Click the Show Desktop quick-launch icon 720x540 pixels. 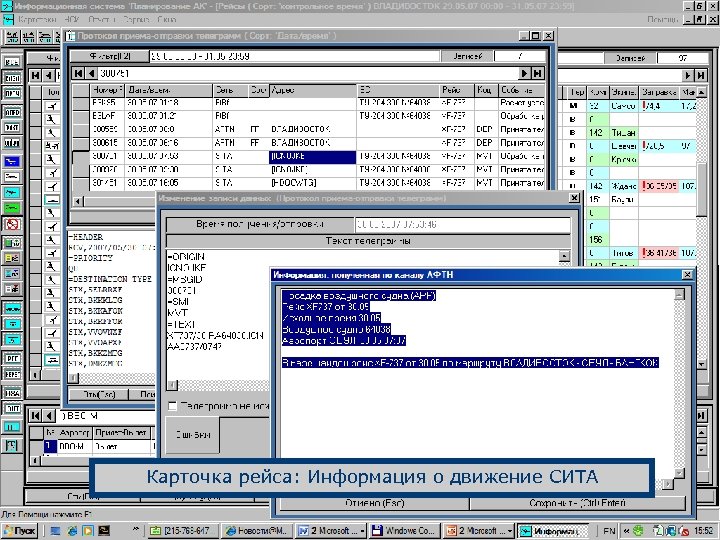pos(55,531)
